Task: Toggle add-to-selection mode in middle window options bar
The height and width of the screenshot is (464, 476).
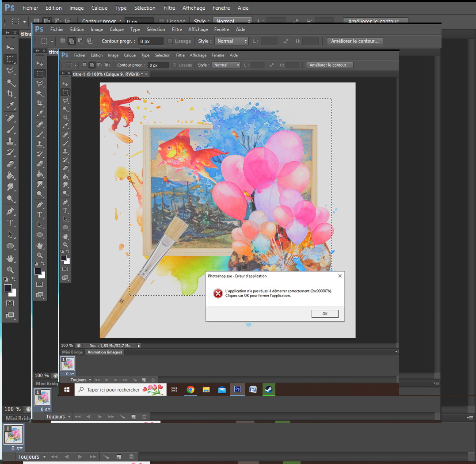Action: pos(71,41)
